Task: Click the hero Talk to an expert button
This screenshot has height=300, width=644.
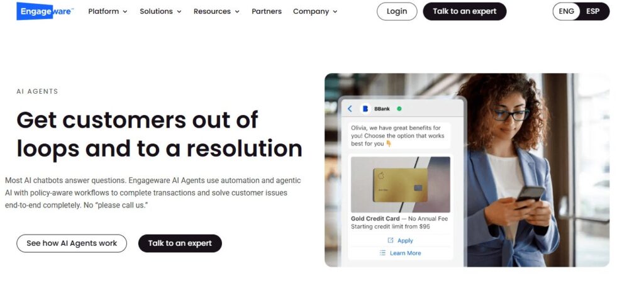Action: 180,243
